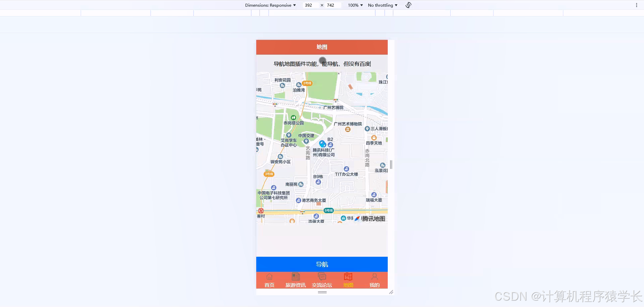Open 旅游资讯 news icon in bottom bar
This screenshot has height=307, width=644.
click(x=296, y=276)
